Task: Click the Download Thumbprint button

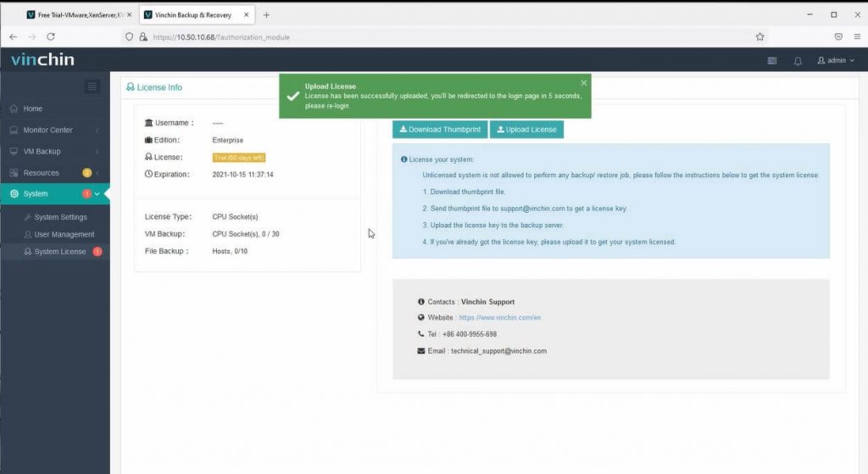Action: click(x=440, y=130)
